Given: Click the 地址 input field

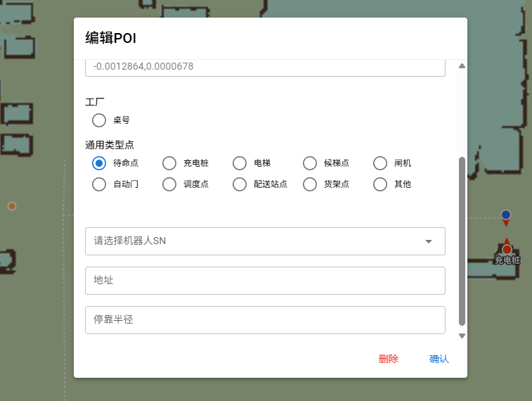Looking at the screenshot, I should pos(265,281).
